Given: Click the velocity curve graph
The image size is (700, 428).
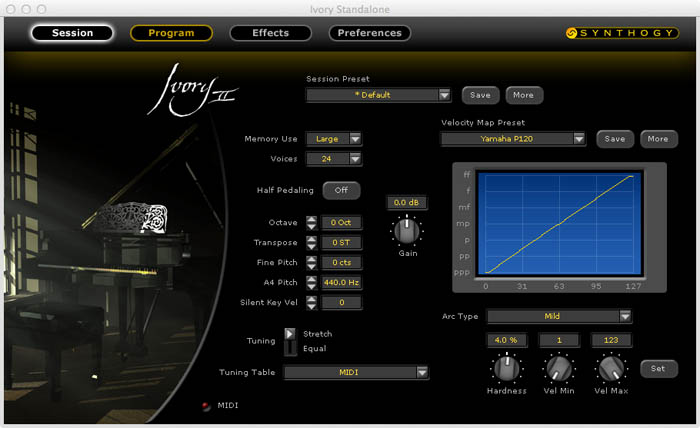Looking at the screenshot, I should [560, 223].
